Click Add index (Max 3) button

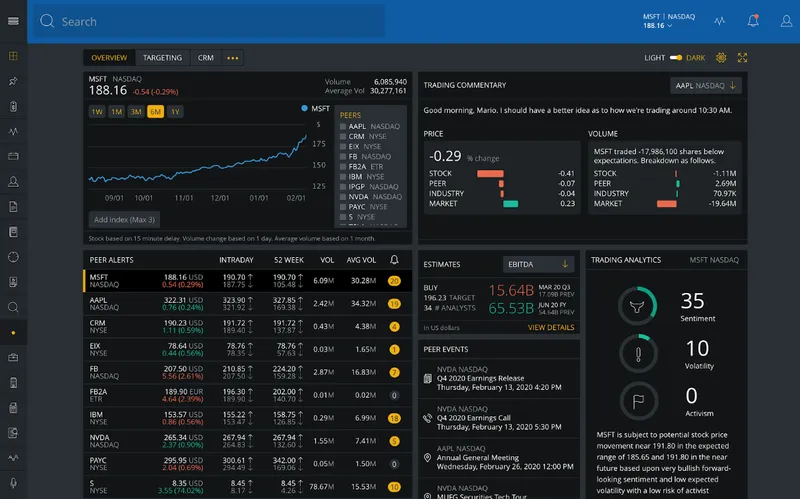pos(124,219)
